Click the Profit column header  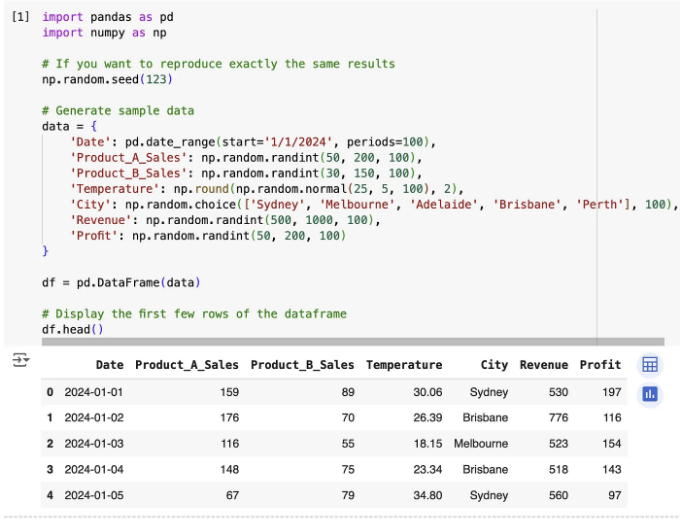600,365
